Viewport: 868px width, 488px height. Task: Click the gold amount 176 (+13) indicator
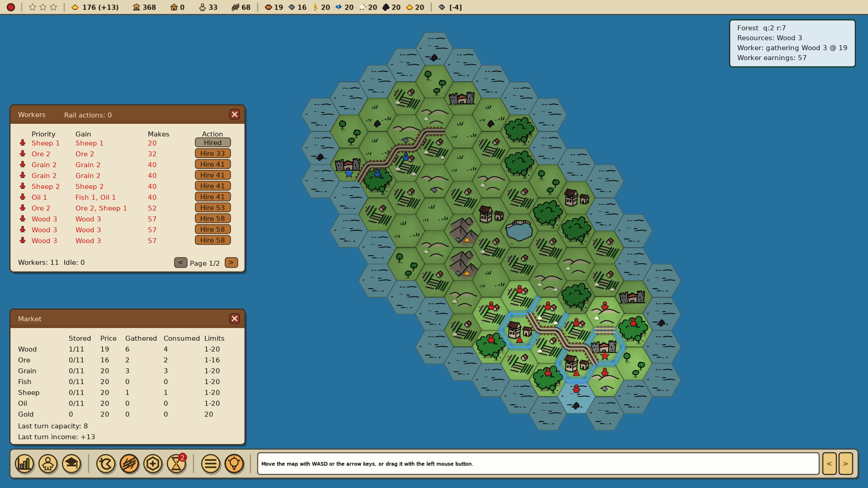95,7
